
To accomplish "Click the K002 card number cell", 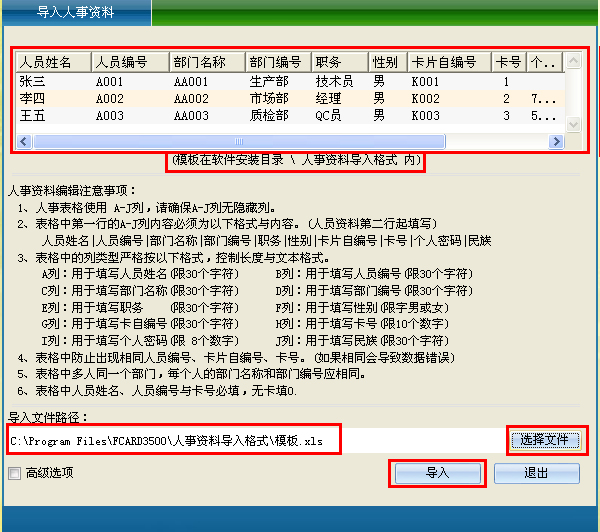I will [425, 99].
